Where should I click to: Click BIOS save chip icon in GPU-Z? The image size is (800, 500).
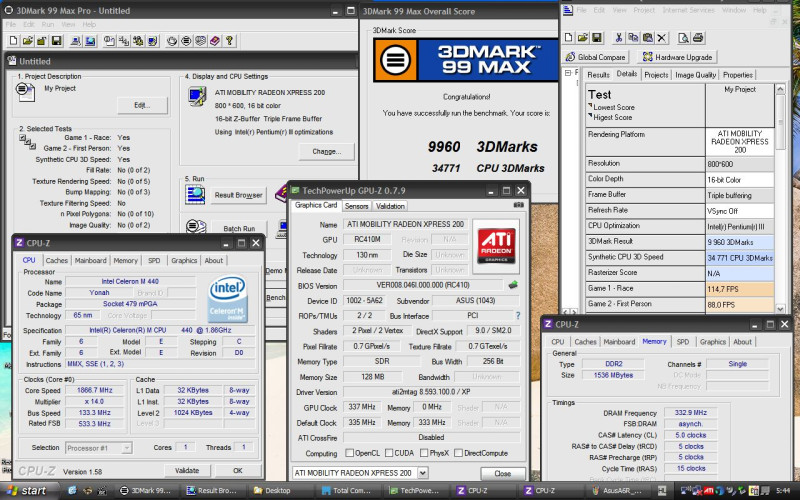tap(513, 285)
